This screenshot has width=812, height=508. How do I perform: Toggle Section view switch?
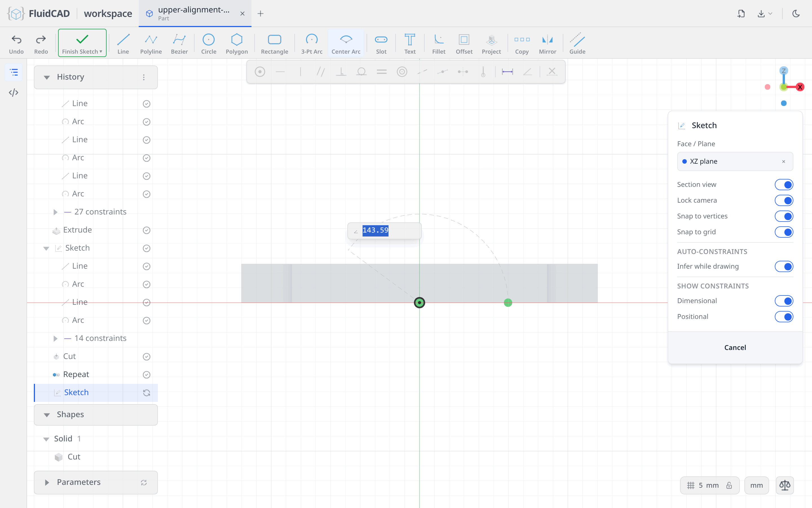click(784, 185)
